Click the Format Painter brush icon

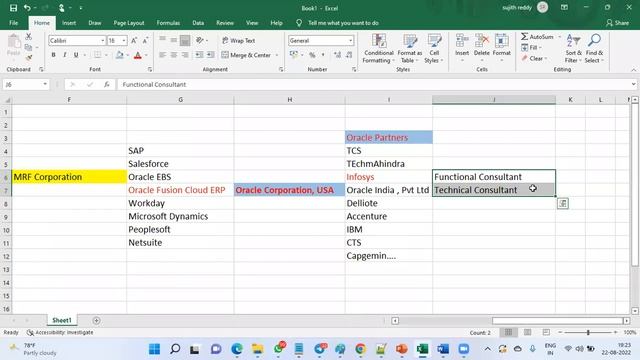pos(29,58)
